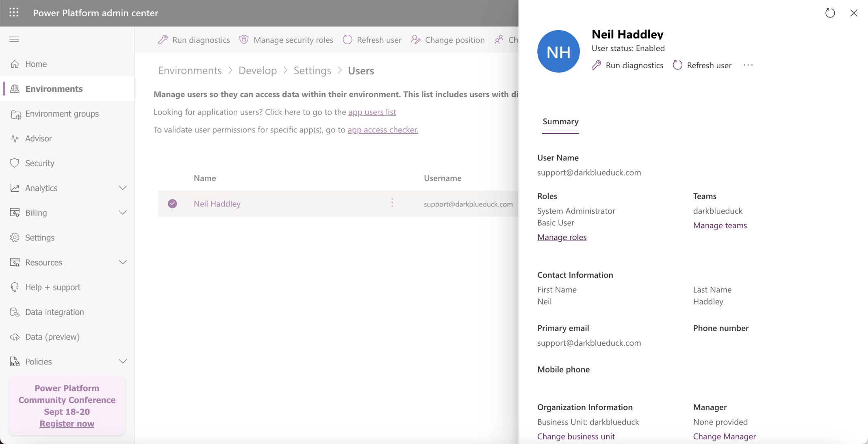Select the Security shield icon in sidebar
868x444 pixels.
15,163
